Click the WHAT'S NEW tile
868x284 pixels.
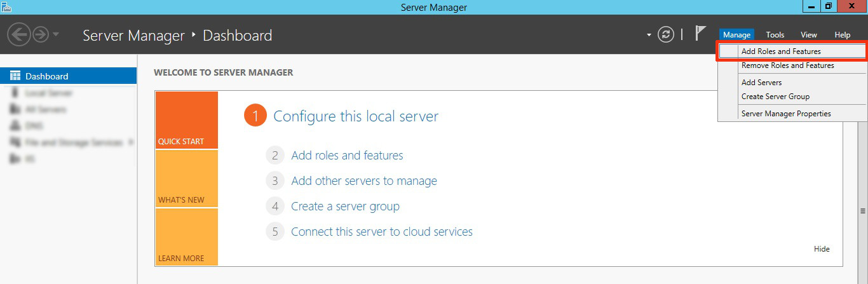tap(187, 179)
